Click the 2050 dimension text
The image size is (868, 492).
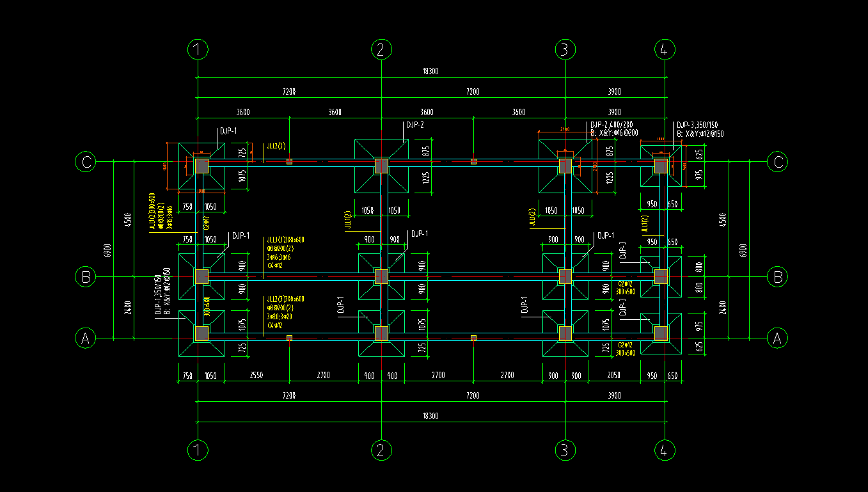pos(614,376)
